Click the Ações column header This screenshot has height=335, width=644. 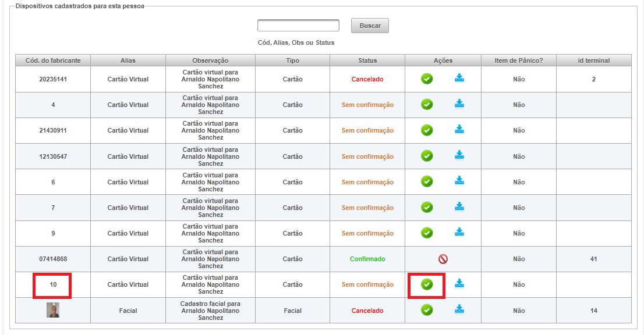(x=443, y=60)
